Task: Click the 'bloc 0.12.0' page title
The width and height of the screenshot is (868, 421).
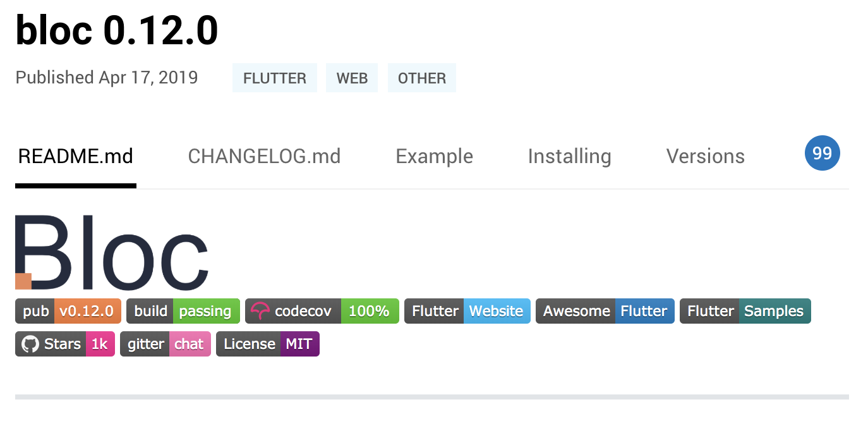Action: coord(117,30)
